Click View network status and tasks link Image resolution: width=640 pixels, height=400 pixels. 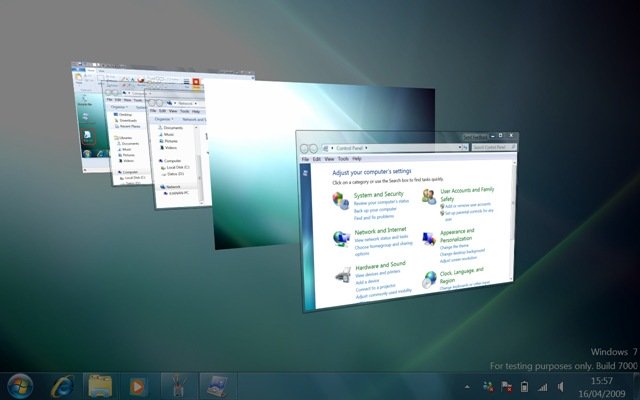click(x=381, y=238)
